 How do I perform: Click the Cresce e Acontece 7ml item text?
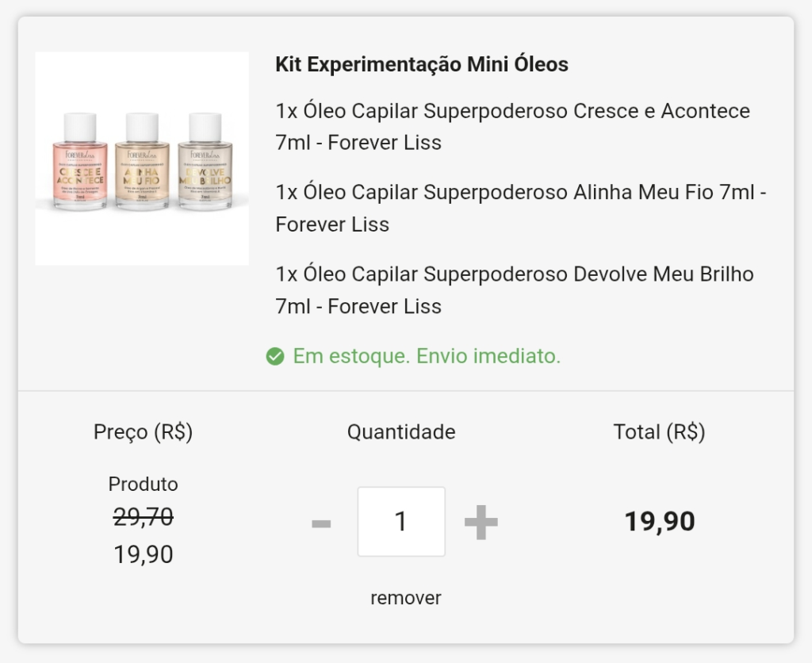512,127
